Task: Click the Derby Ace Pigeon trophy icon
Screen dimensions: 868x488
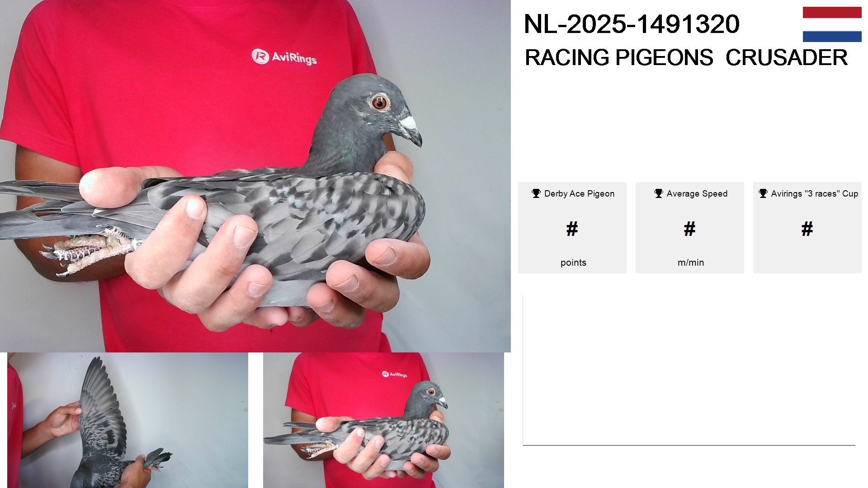Action: click(536, 193)
